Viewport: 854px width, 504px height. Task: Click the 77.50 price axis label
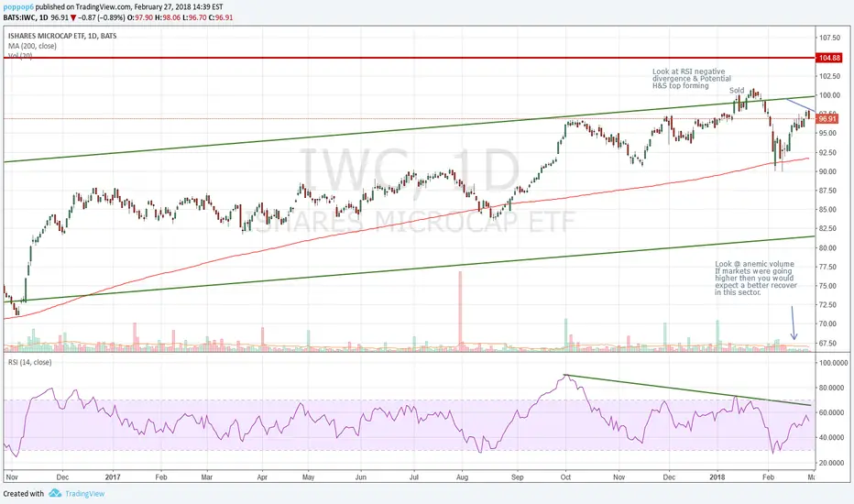tap(829, 267)
